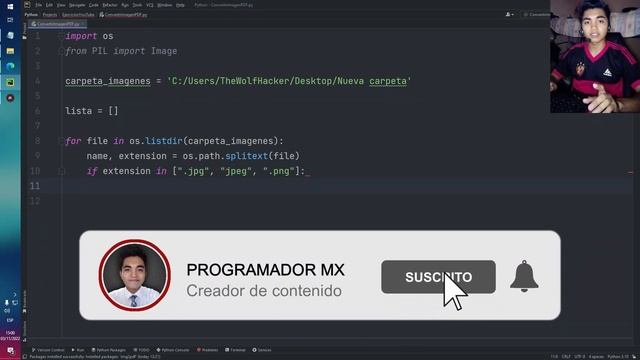Screen dimensions: 640x360
Task: Close the ConvertirImagenPDF.py editor tab
Action: pyautogui.click(x=83, y=24)
